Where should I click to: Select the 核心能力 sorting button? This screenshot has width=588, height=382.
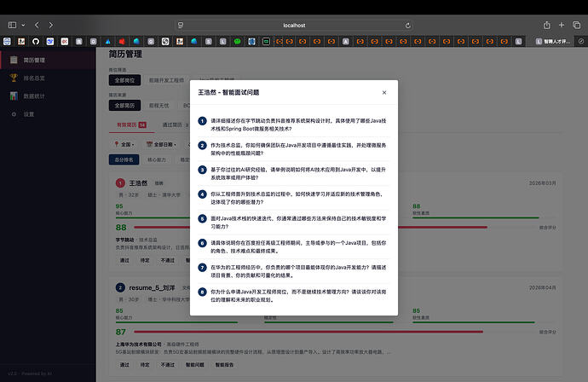click(157, 159)
